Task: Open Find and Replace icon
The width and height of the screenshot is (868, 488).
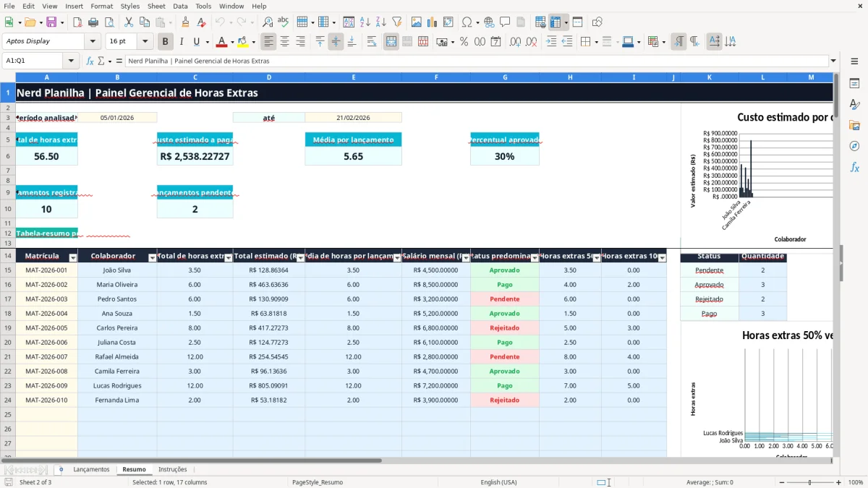Action: pos(268,22)
